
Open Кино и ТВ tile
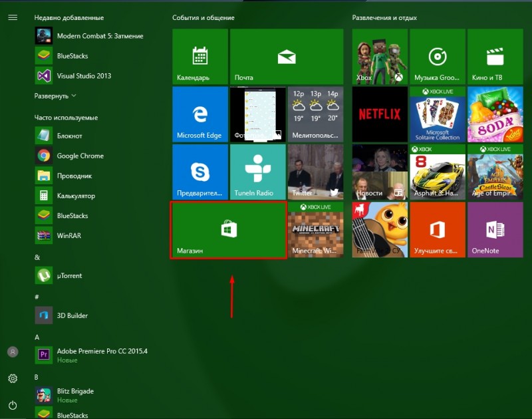[495, 57]
